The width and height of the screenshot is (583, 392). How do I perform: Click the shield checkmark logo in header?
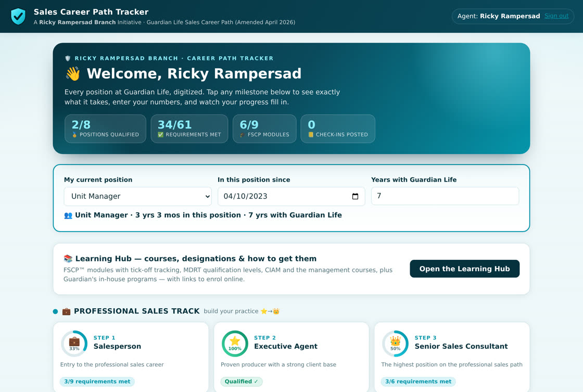[x=18, y=16]
